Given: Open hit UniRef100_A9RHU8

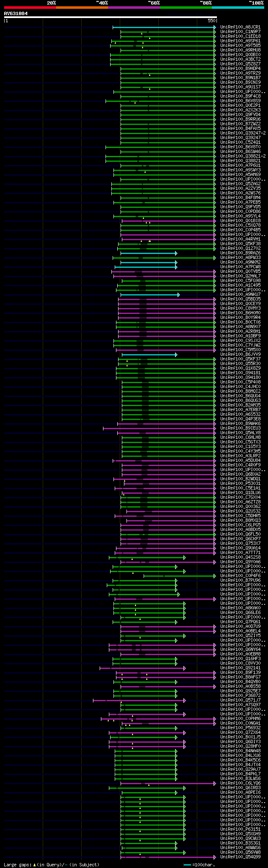Looking at the screenshot, I should point(240,50).
